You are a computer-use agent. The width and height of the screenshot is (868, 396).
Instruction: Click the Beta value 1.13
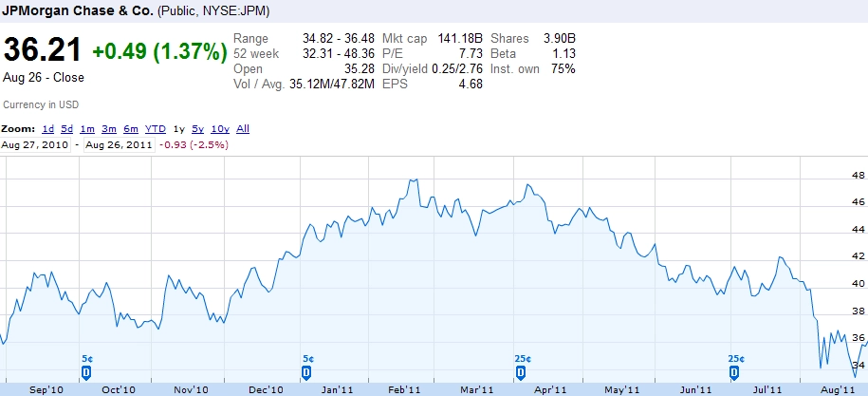click(x=563, y=54)
